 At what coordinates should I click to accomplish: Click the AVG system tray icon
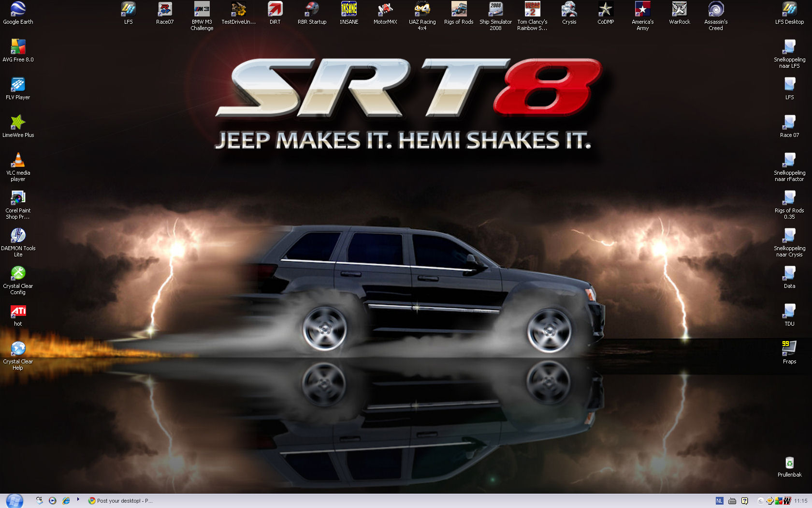778,501
